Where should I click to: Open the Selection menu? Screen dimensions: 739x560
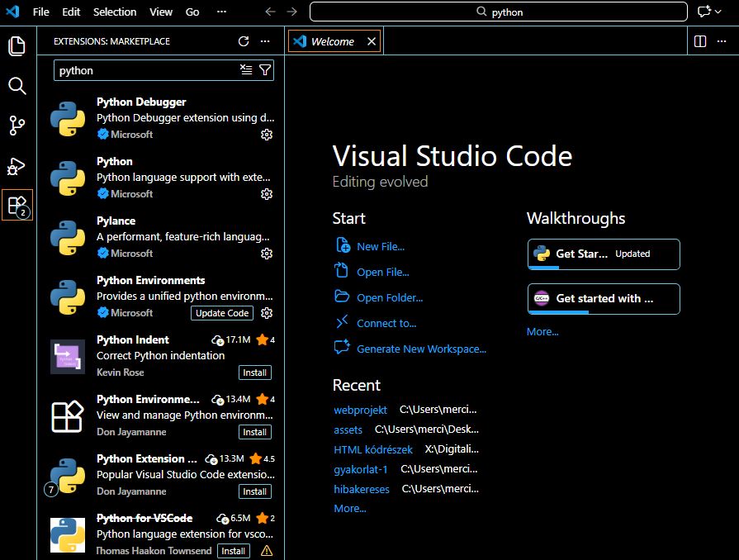point(115,12)
